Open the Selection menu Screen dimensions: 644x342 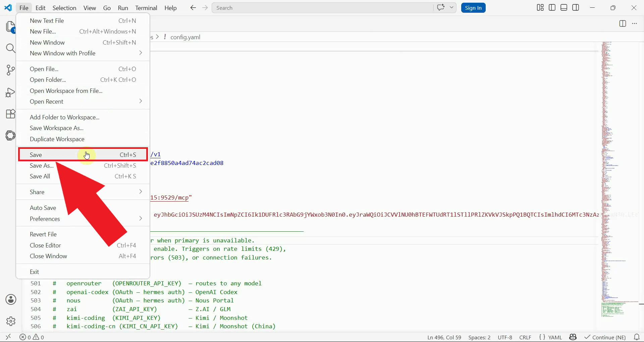click(64, 8)
